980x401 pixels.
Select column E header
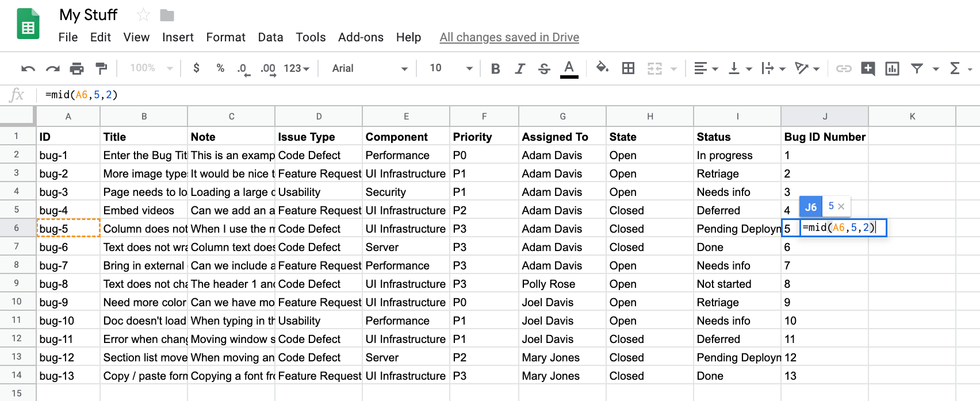(406, 116)
